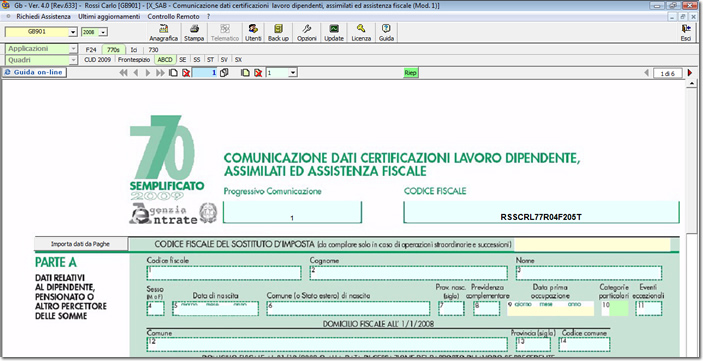Click Data prima occupazione field 9
This screenshot has height=361, width=703.
(x=550, y=309)
